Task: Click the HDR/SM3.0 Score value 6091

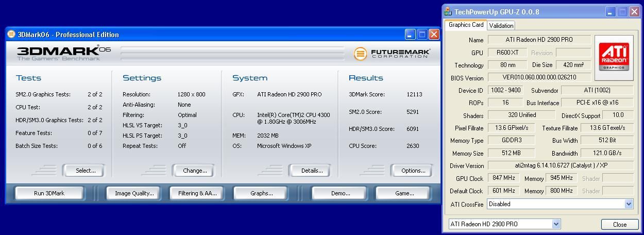Action: click(413, 129)
